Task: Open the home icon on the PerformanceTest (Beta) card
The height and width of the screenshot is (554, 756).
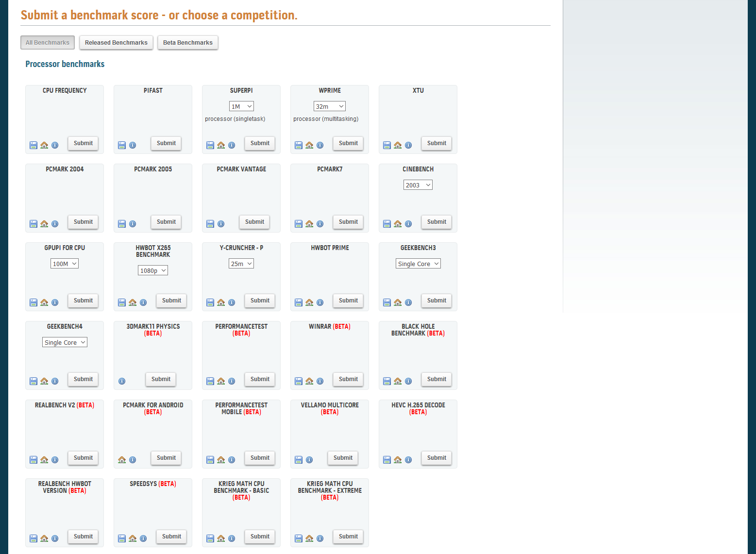Action: click(221, 381)
